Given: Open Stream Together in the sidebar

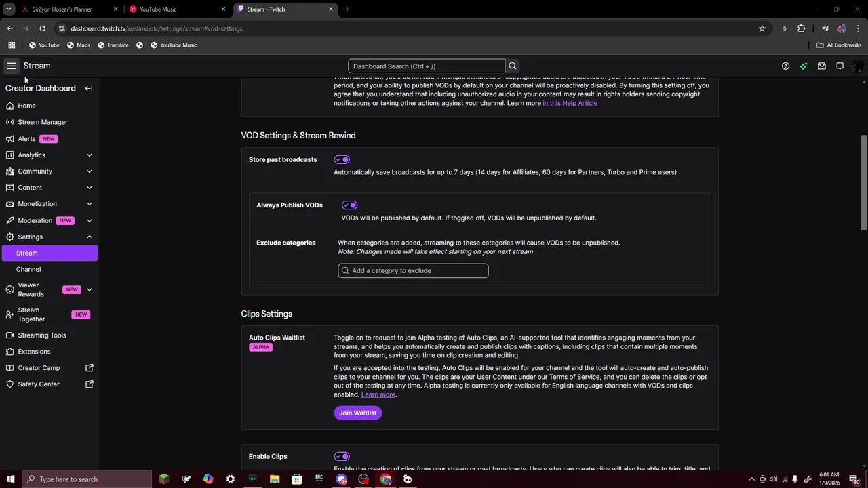Looking at the screenshot, I should (x=49, y=314).
